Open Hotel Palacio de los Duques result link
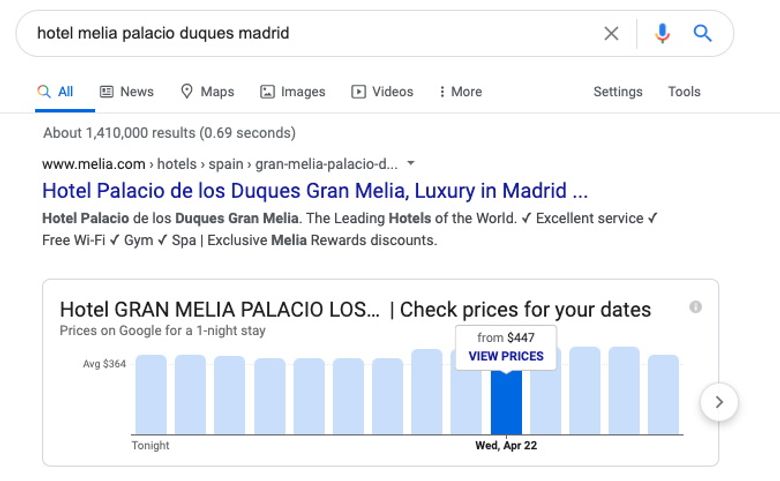This screenshot has width=780, height=481. pyautogui.click(x=315, y=191)
